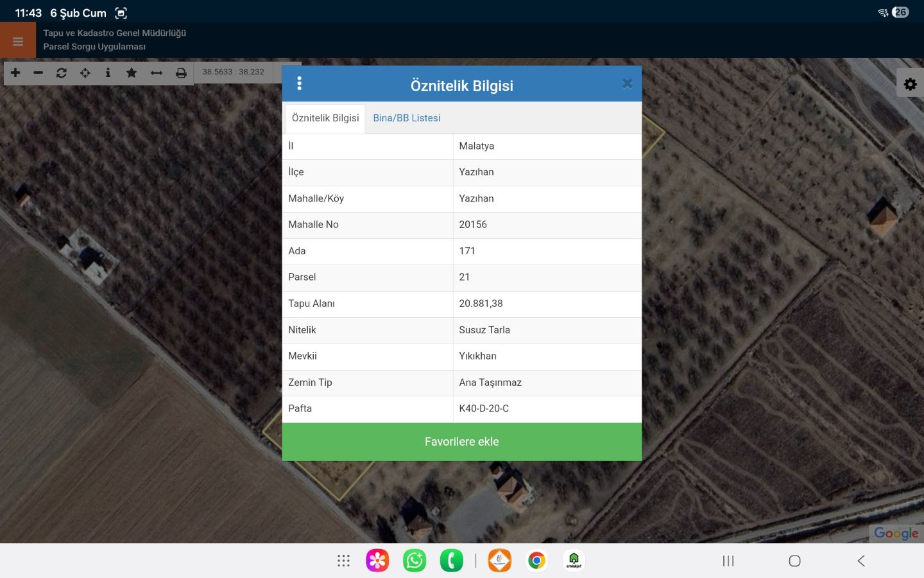Image resolution: width=924 pixels, height=578 pixels.
Task: Open the hamburger side menu
Action: pos(18,41)
